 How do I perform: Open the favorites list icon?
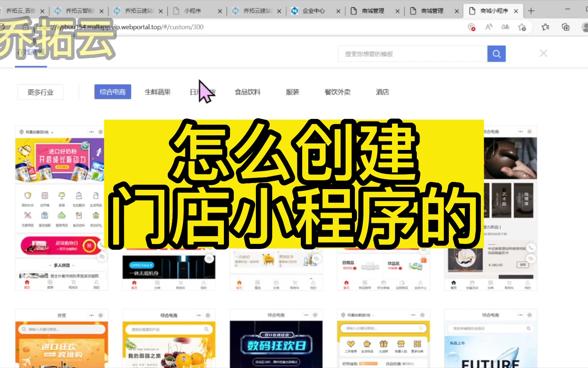tap(545, 27)
